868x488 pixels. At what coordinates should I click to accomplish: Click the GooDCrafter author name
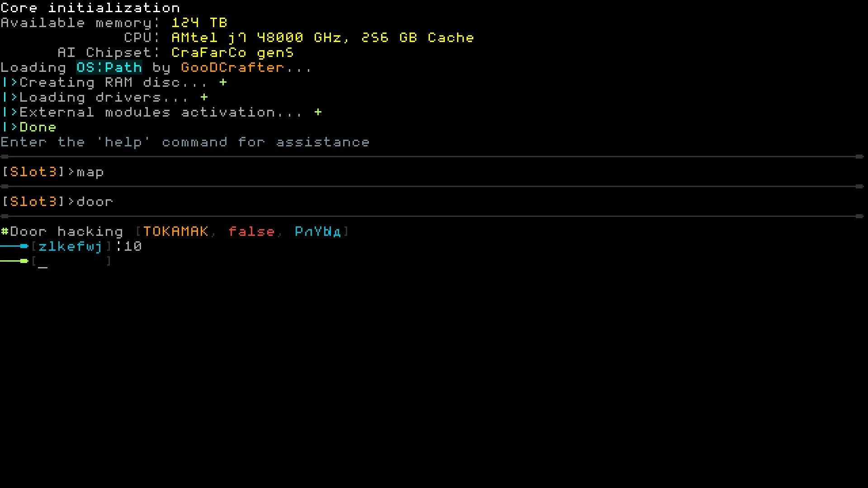pos(232,68)
